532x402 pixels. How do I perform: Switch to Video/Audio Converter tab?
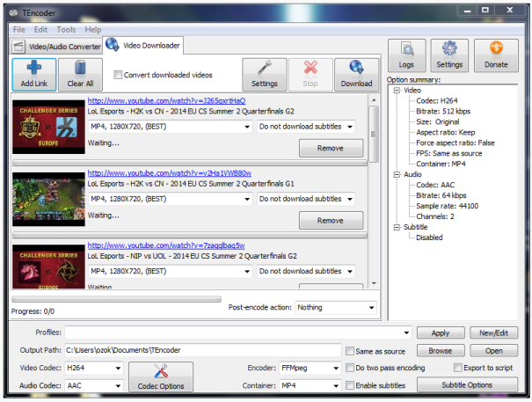coord(56,47)
